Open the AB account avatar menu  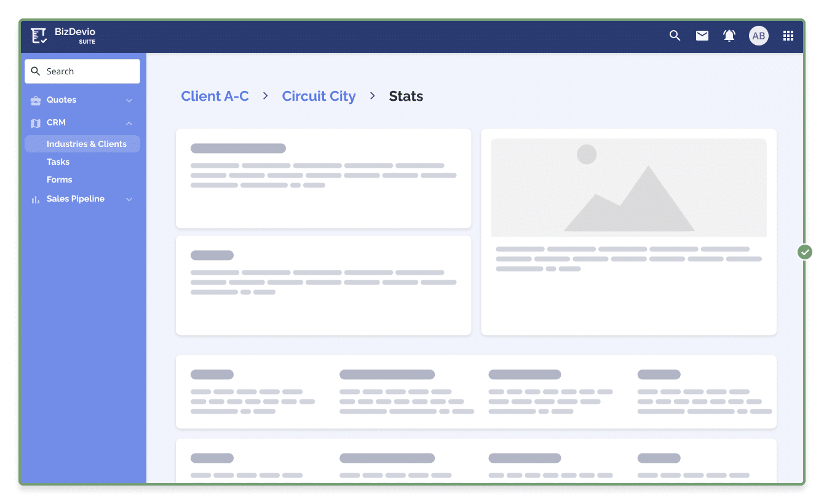758,36
